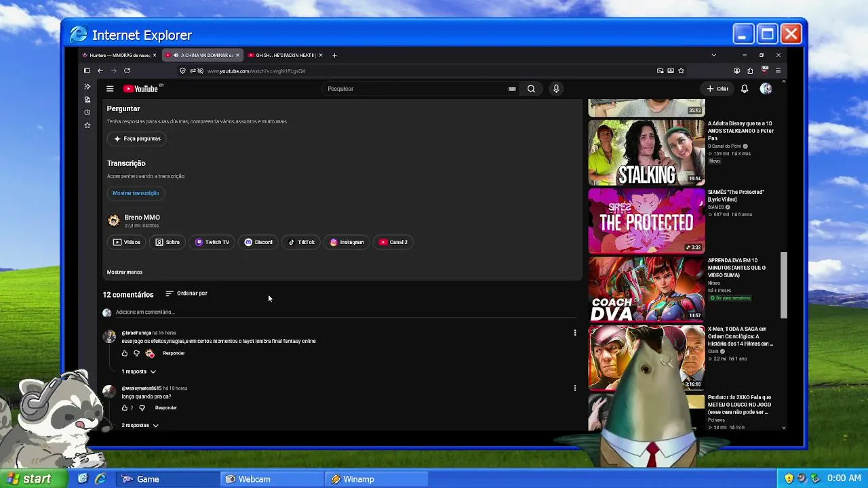Switch to the Huntara MMORPG tab
The image size is (868, 488).
[119, 55]
